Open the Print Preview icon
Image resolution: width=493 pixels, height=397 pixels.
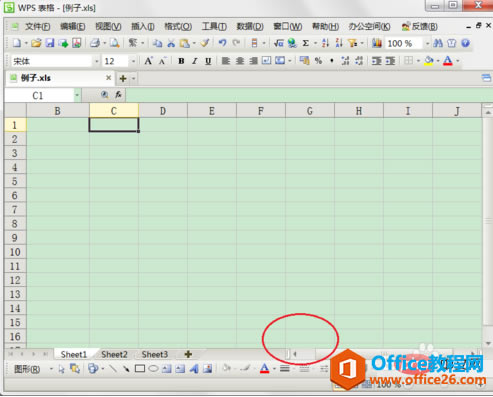coord(114,43)
